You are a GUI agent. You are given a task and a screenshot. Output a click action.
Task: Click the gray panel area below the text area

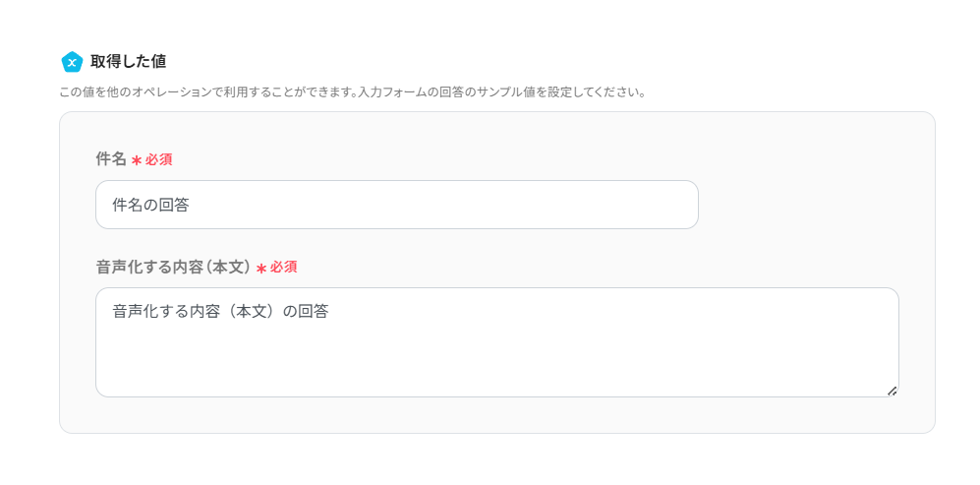point(496,415)
